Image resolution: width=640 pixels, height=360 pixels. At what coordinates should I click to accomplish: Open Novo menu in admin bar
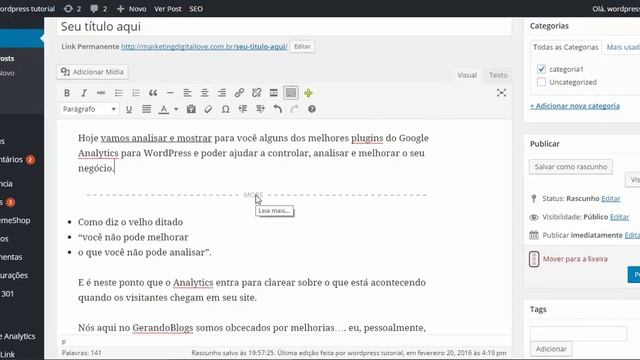coord(131,9)
